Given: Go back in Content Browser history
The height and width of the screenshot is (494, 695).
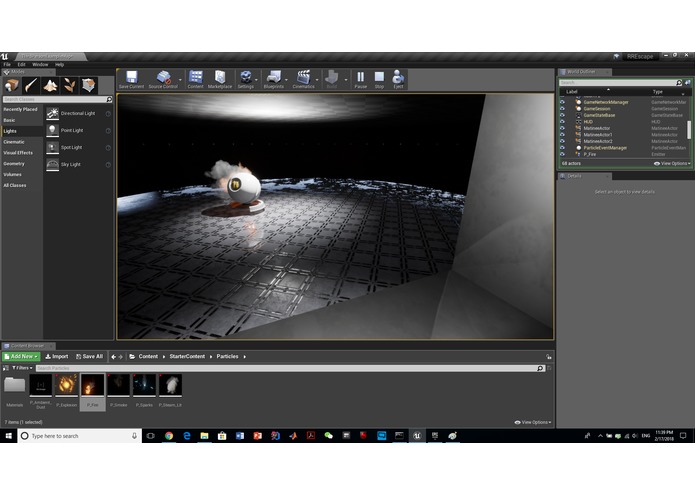Looking at the screenshot, I should pos(113,357).
